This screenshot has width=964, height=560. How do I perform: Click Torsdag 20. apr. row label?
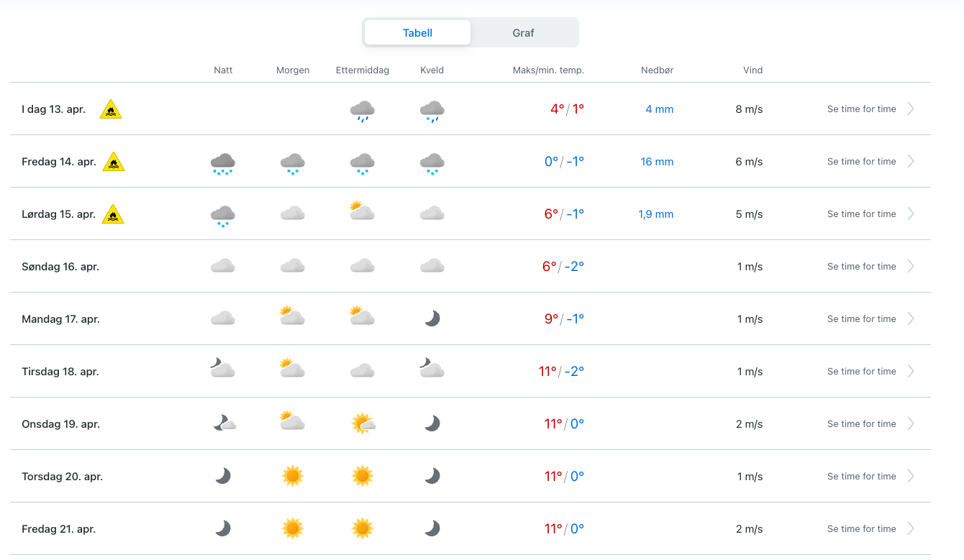coord(62,476)
